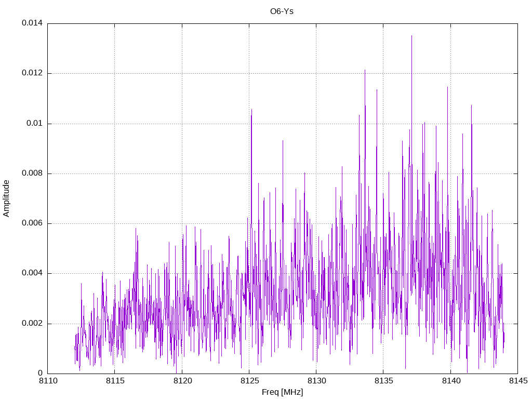The height and width of the screenshot is (399, 532).
Task: Click the 8115 x-axis tick label
Action: [x=115, y=381]
